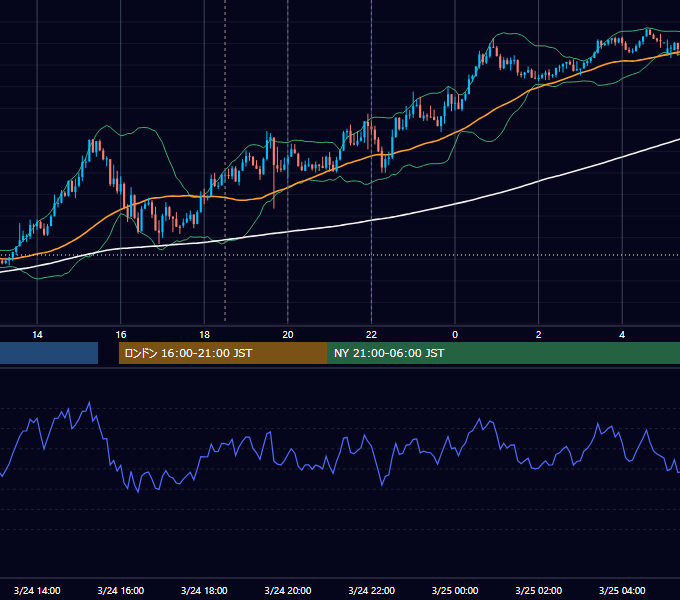Click the hour label 2 on time axis
This screenshot has height=600, width=680.
539,335
